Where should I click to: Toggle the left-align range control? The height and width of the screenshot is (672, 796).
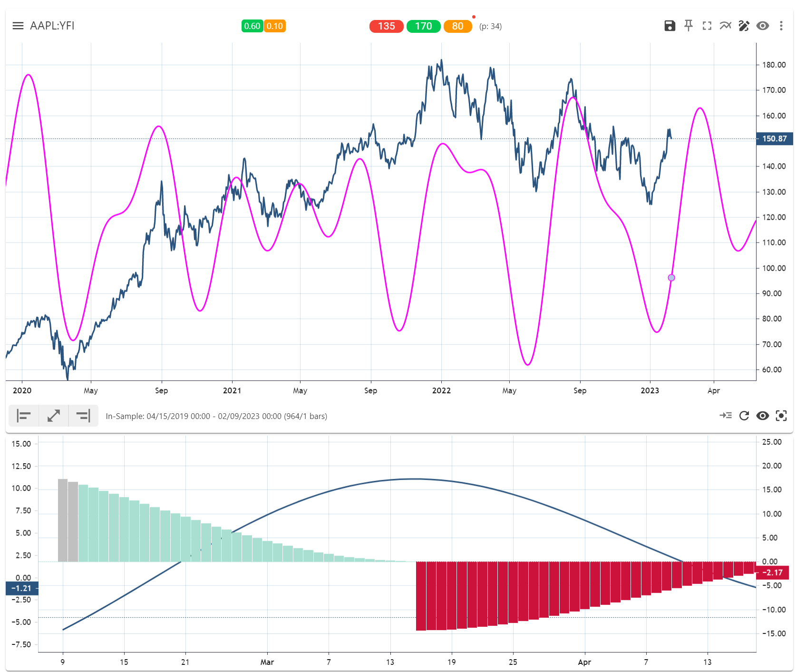click(x=23, y=416)
